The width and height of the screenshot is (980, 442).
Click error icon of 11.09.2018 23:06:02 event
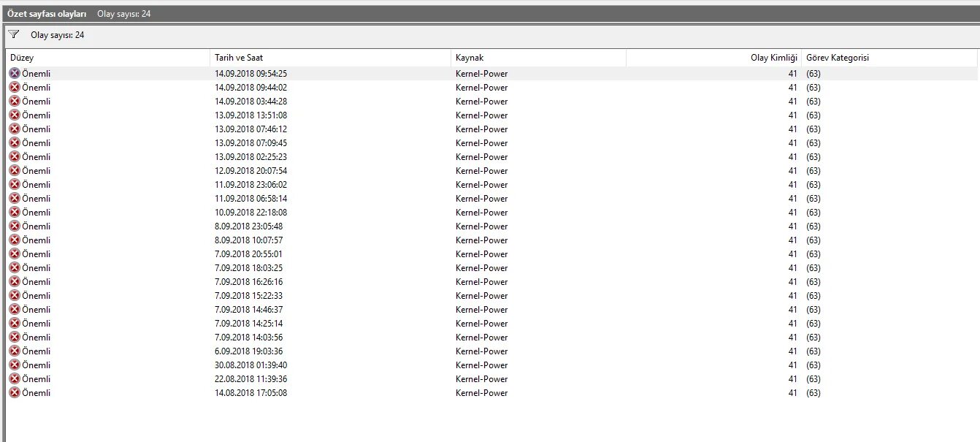point(15,184)
